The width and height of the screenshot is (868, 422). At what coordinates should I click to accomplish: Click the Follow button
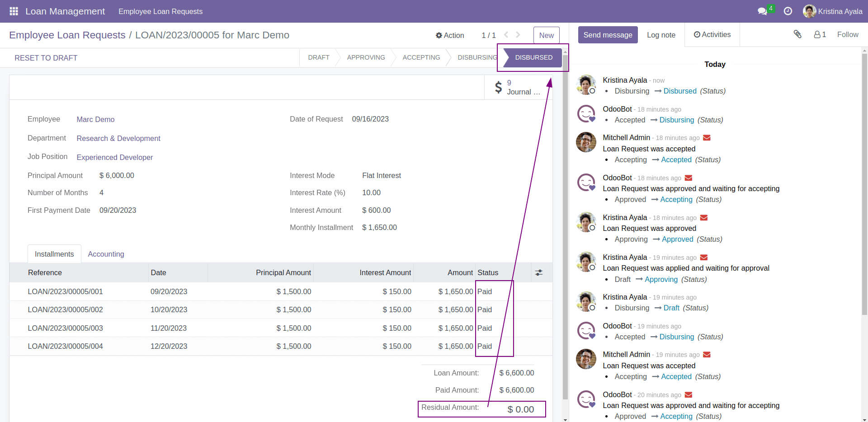[x=847, y=34]
